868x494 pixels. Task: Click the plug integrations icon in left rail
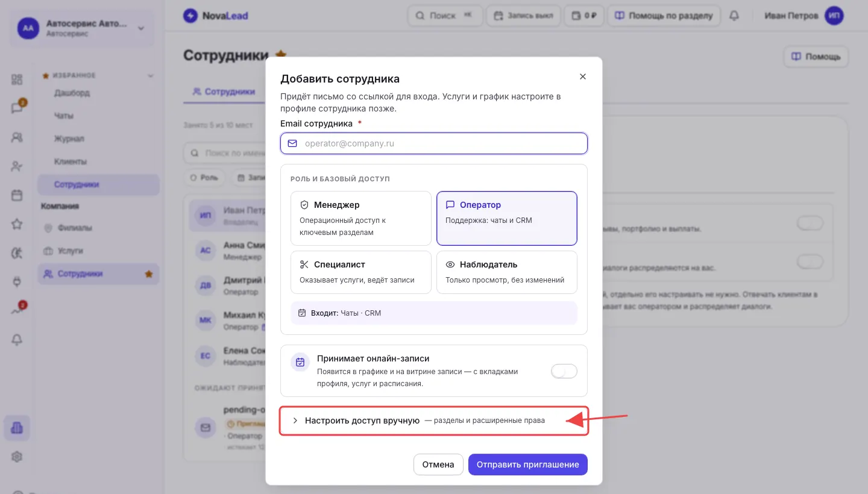17,281
